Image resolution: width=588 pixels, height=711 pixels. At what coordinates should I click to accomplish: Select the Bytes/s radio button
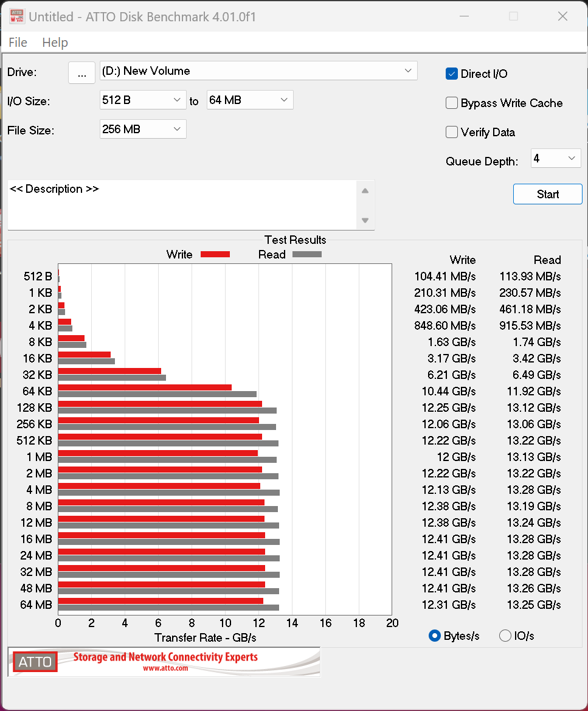435,636
